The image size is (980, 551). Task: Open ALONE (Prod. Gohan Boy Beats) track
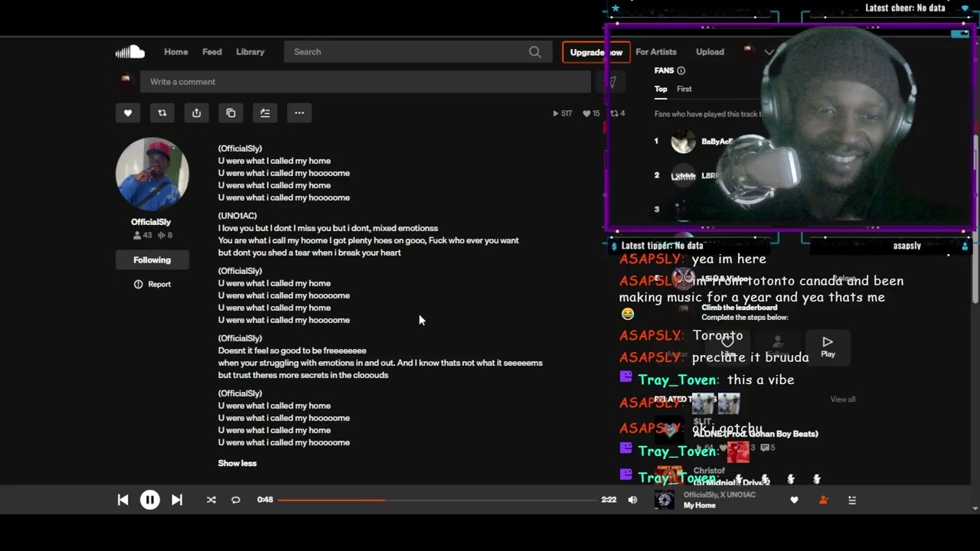(756, 434)
